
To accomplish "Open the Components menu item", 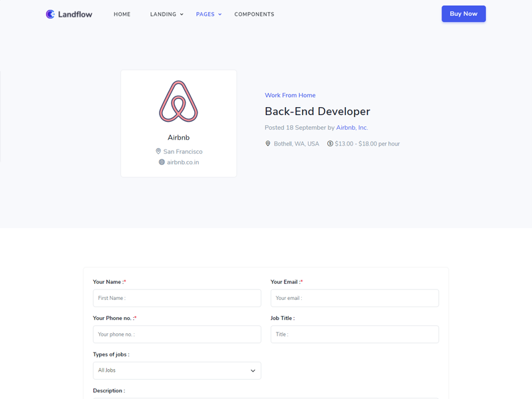I will [254, 14].
